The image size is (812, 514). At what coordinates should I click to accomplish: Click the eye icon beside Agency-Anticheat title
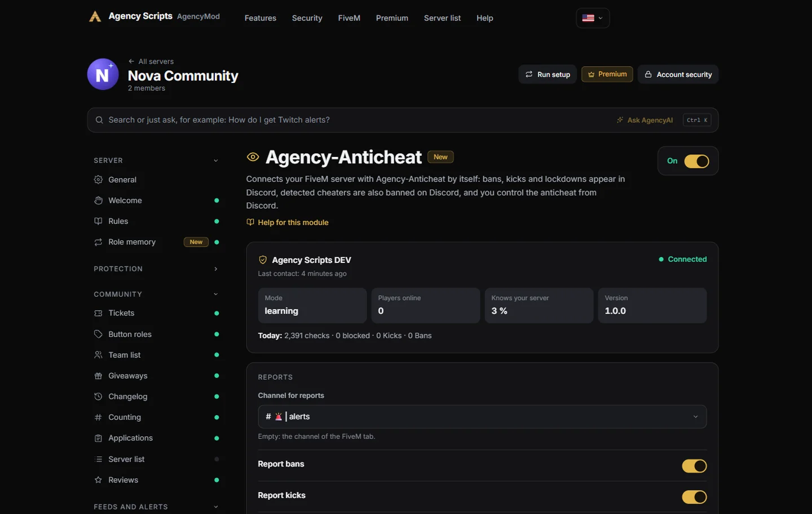[x=253, y=157]
